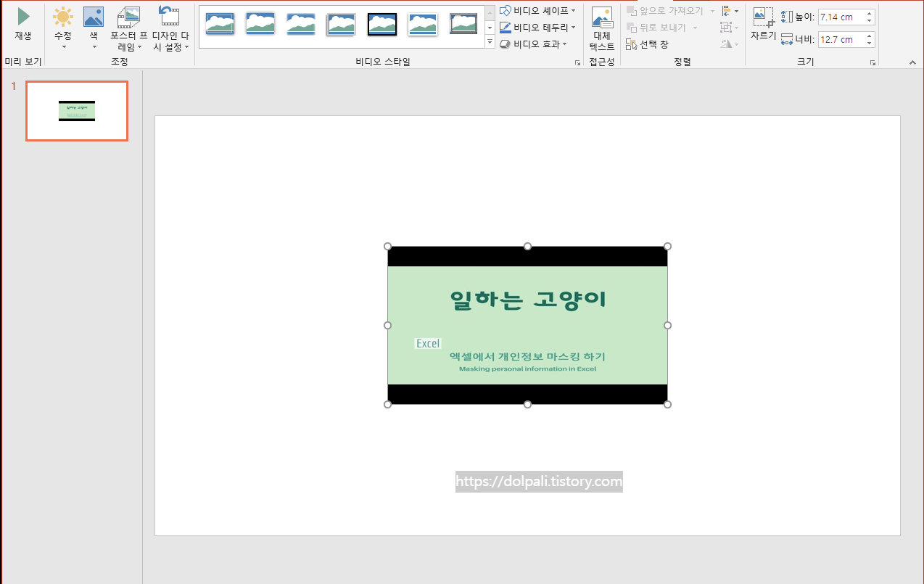The image size is (924, 584).
Task: Apply the fourth video style in gallery
Action: 341,25
